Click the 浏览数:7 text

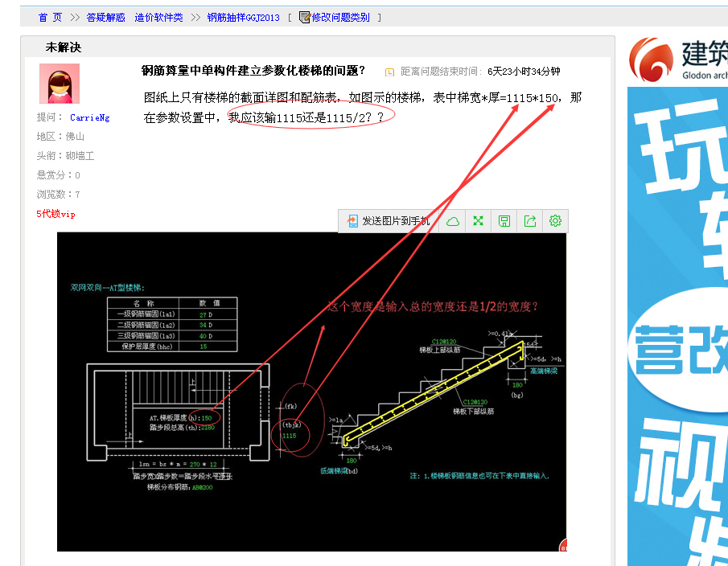pos(58,195)
